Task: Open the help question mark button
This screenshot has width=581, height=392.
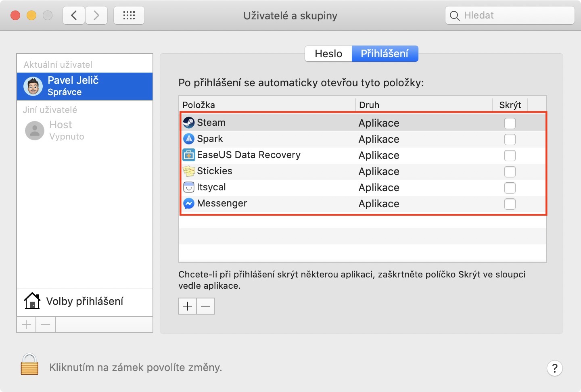Action: (x=554, y=368)
